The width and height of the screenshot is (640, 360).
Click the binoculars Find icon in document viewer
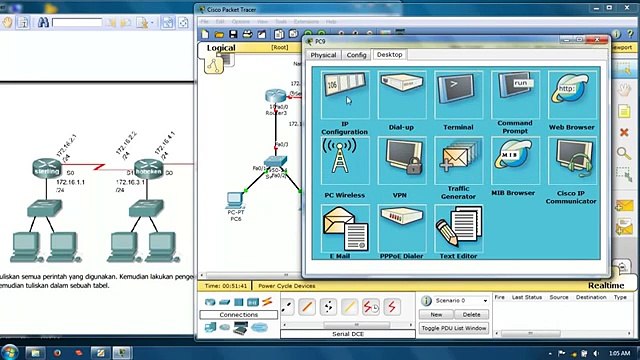[43, 22]
